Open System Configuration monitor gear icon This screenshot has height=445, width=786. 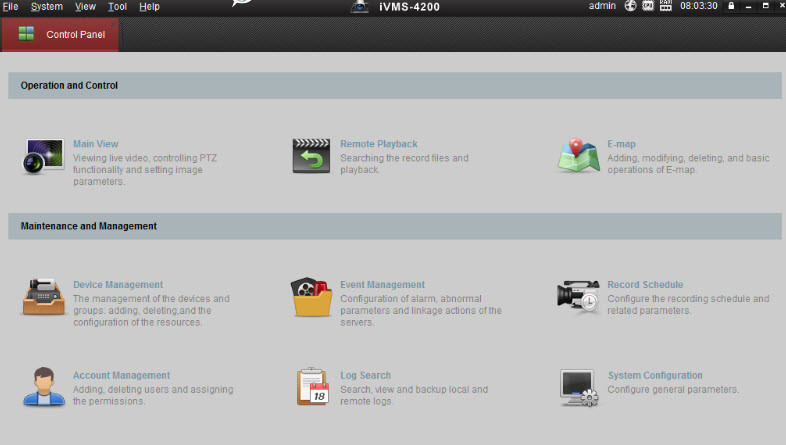[579, 387]
